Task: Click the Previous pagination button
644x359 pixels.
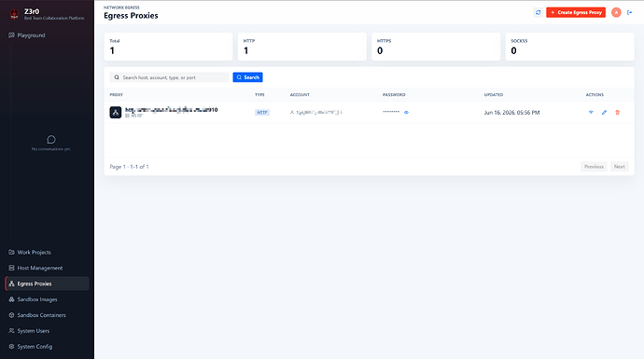Action: [594, 167]
